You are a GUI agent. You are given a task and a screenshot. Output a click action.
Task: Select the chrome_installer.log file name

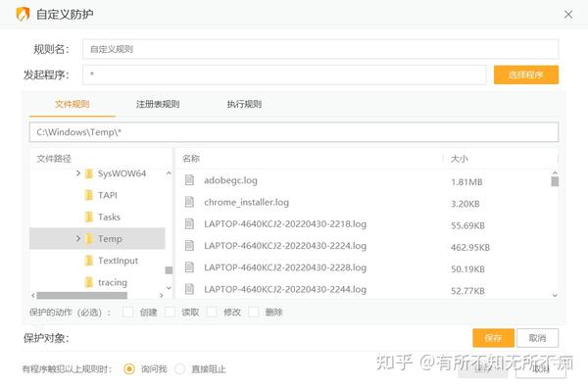pyautogui.click(x=246, y=202)
